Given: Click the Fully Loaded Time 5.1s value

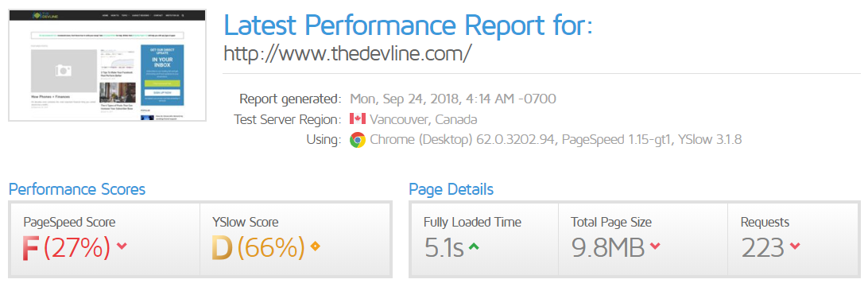Looking at the screenshot, I should pyautogui.click(x=444, y=248).
